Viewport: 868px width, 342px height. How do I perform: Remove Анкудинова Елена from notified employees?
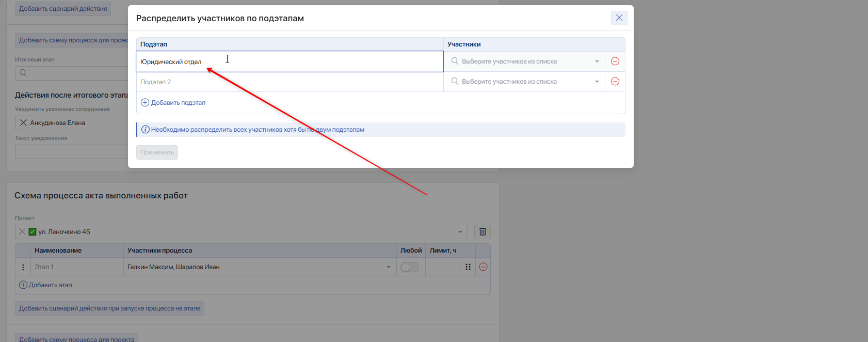tap(23, 123)
